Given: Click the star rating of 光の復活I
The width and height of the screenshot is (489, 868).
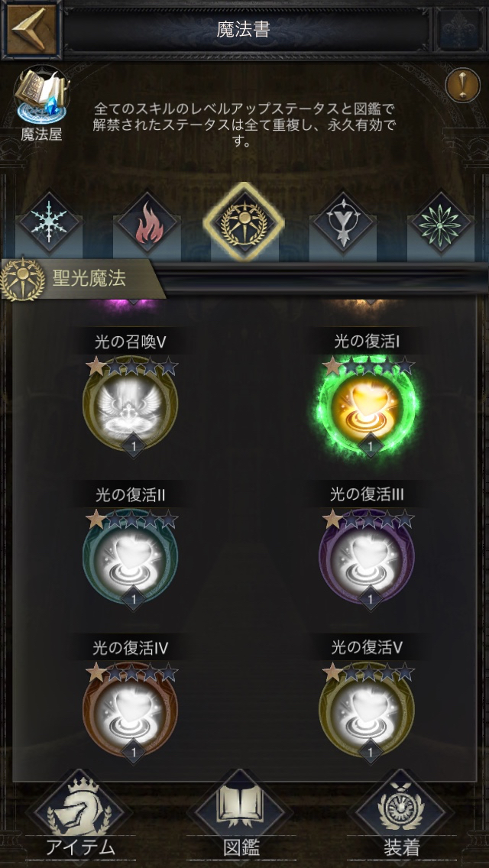Looking at the screenshot, I should click(368, 366).
